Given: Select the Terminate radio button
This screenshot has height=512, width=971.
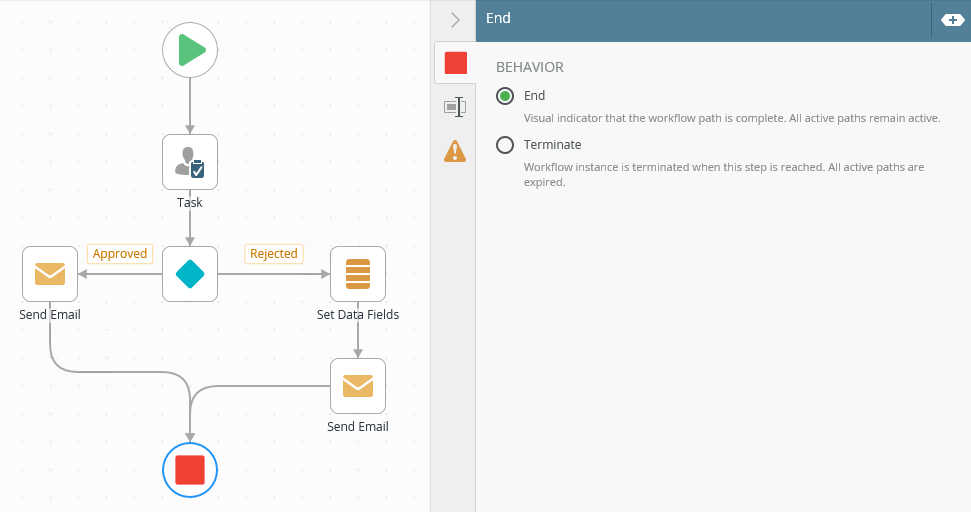Looking at the screenshot, I should point(505,145).
